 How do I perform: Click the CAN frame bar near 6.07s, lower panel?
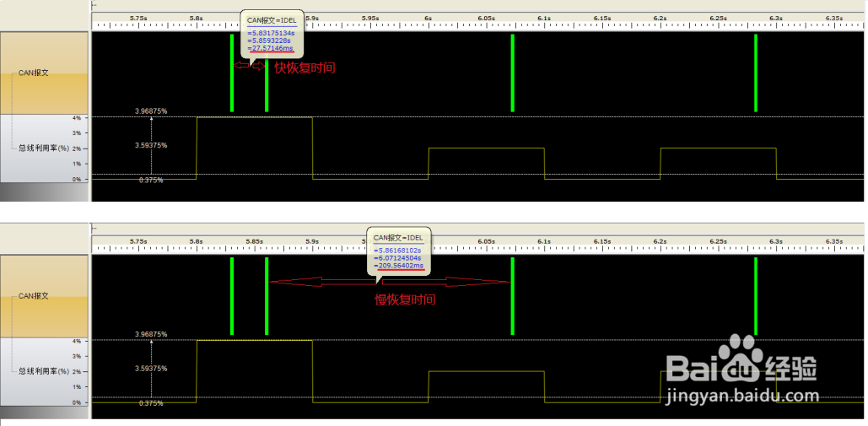click(513, 296)
